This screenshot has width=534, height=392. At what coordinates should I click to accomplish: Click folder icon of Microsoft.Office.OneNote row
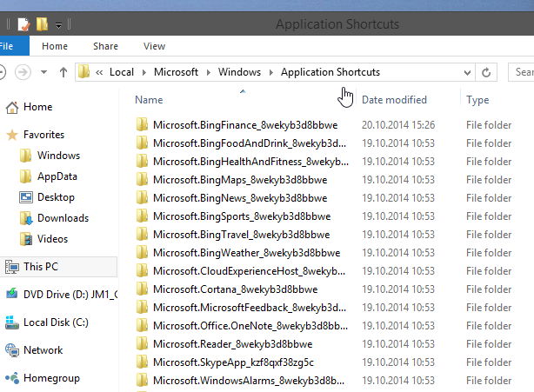tap(142, 326)
